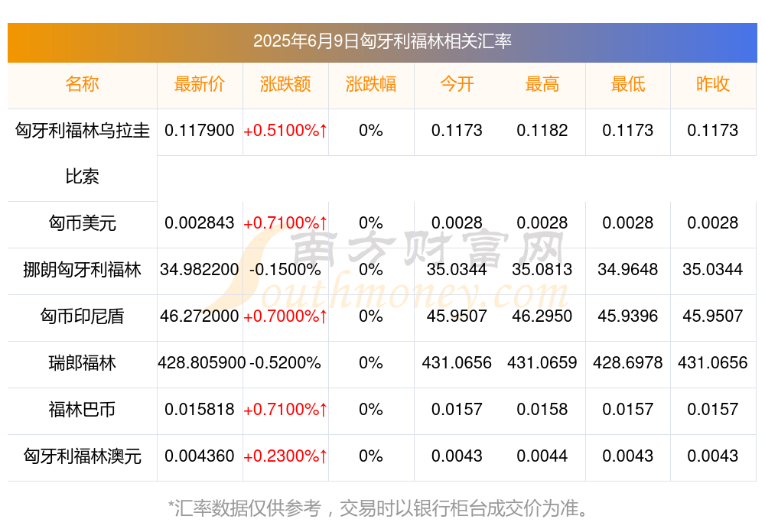Select latest price 428.805900
Viewport: 765px width, 532px height.
pyautogui.click(x=201, y=363)
